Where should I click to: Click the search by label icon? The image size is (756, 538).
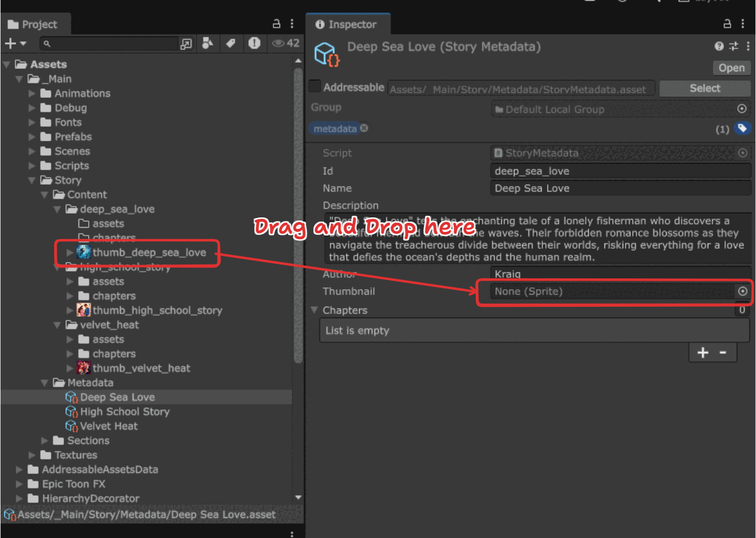click(231, 43)
